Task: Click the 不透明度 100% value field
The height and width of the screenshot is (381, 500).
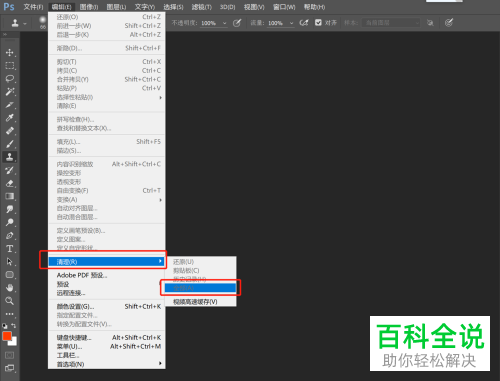Action: [x=211, y=23]
